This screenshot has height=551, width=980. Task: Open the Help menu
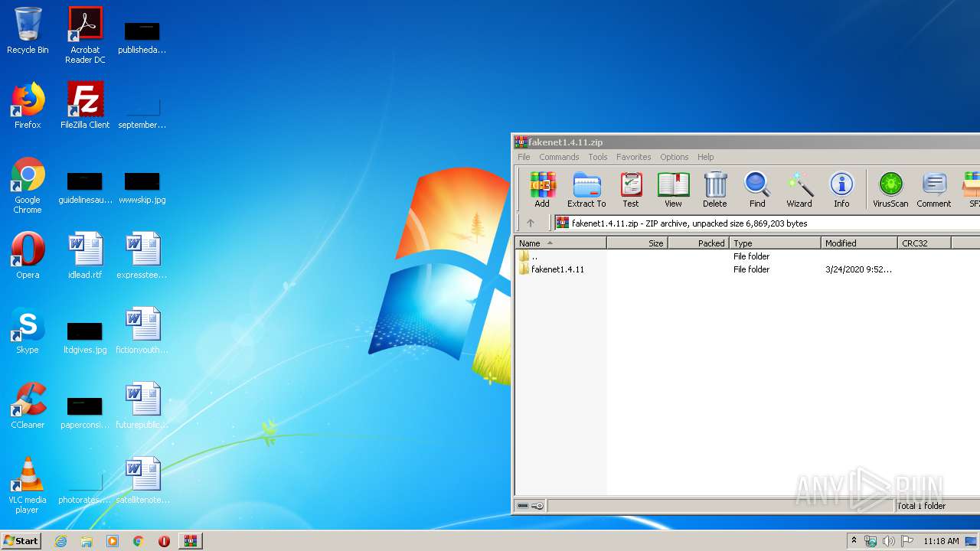point(706,157)
